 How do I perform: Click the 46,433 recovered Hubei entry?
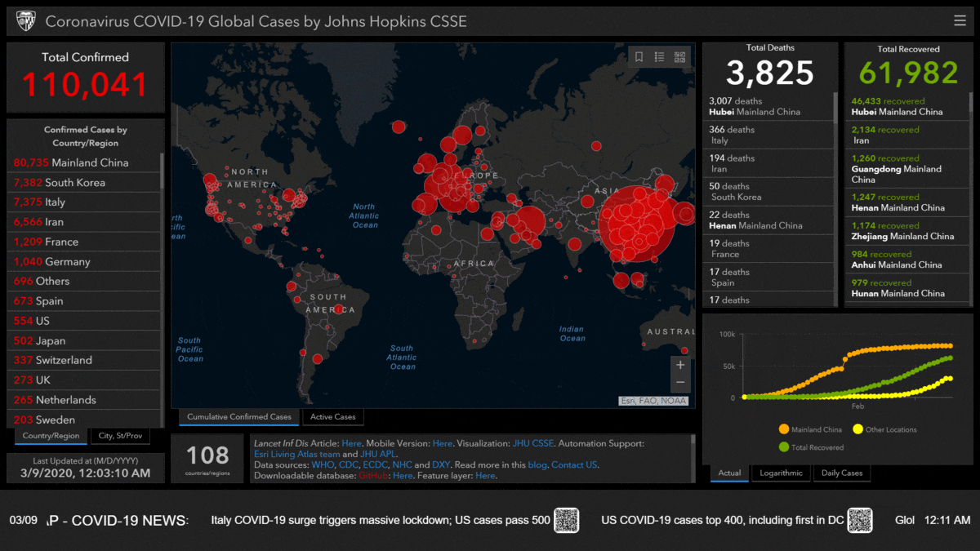tap(908, 107)
